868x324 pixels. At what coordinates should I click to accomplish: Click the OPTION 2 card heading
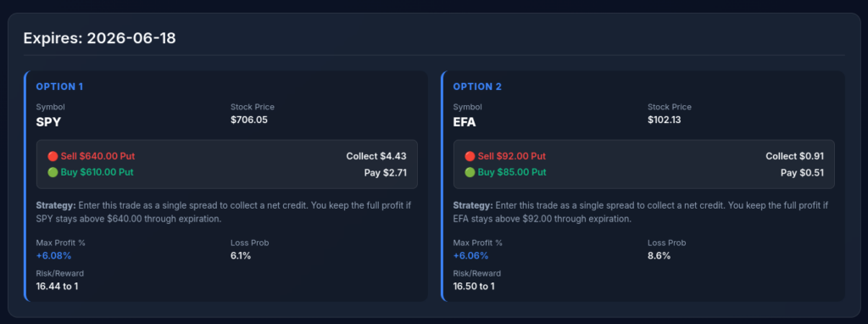[476, 87]
